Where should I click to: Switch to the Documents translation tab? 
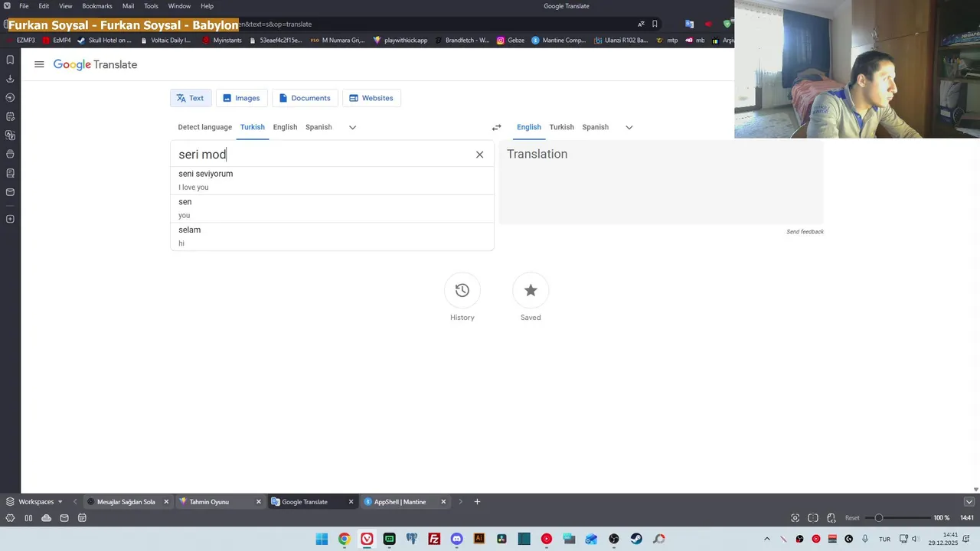(x=305, y=98)
